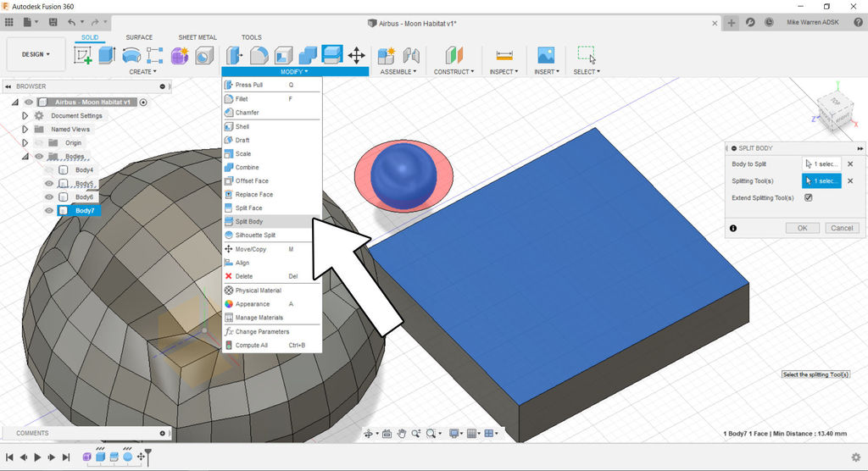This screenshot has width=868, height=471.
Task: Open the DESIGN workspace dropdown
Action: pyautogui.click(x=36, y=54)
